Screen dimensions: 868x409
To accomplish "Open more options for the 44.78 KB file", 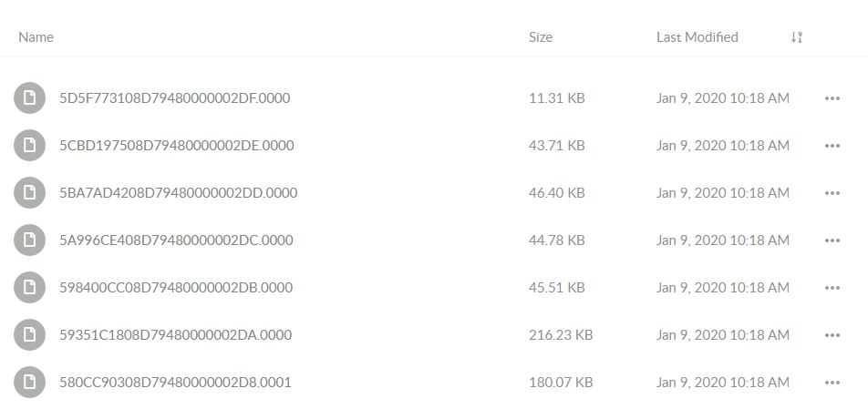I will (832, 240).
